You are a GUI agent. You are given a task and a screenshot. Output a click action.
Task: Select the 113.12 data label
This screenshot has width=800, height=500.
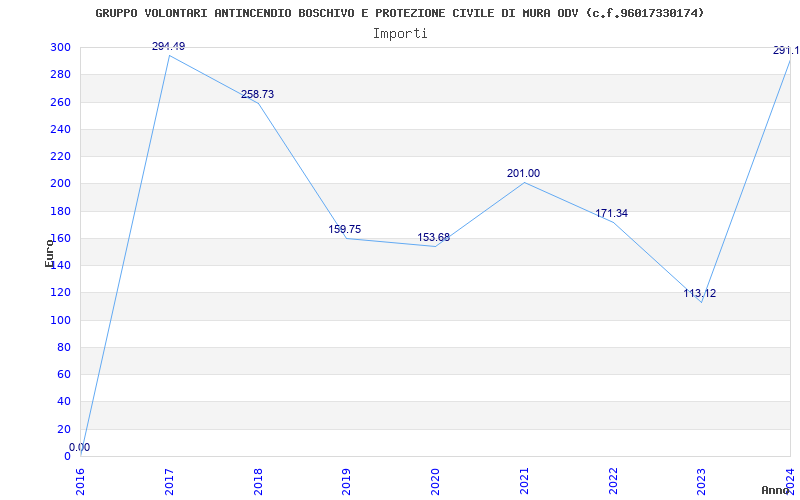pos(700,293)
